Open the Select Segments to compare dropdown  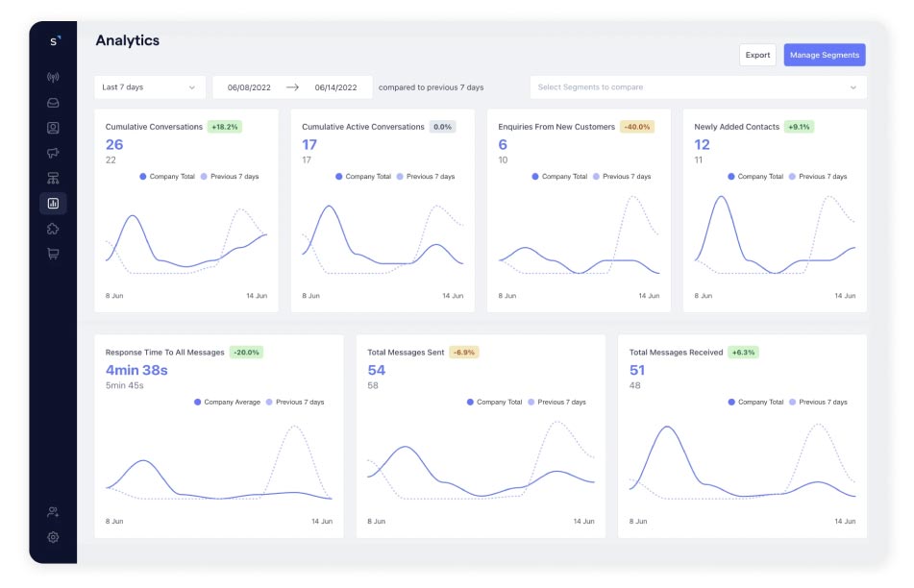coord(698,87)
